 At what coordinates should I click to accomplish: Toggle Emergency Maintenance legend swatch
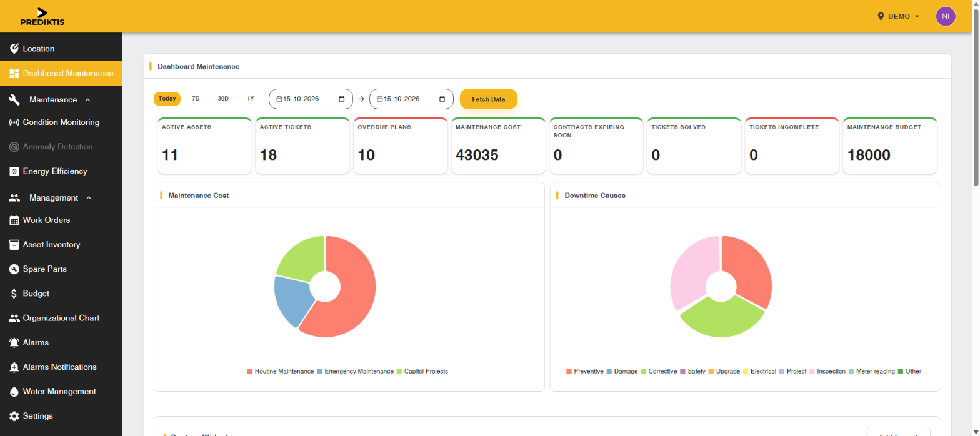pos(319,371)
